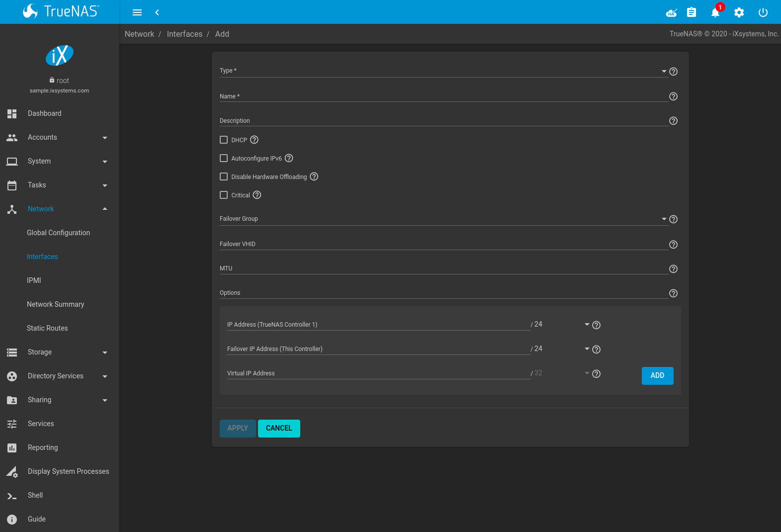Enable the DHCP checkbox
The width and height of the screenshot is (781, 532).
tap(224, 140)
